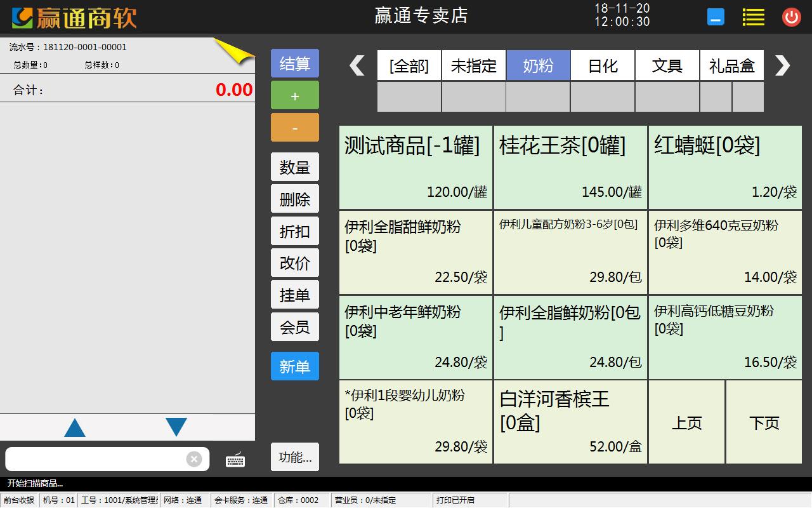This screenshot has width=812, height=508.
Task: Go to next product page 下页
Action: click(x=764, y=422)
